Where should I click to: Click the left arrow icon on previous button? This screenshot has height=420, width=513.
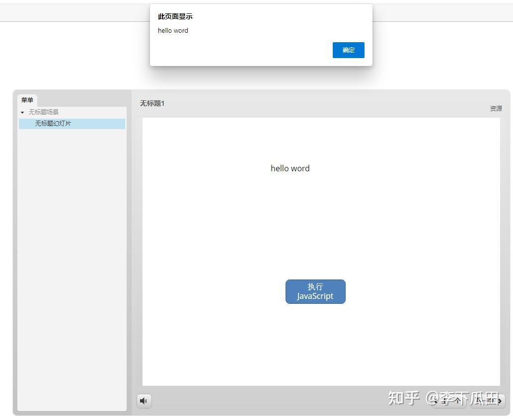pos(436,401)
